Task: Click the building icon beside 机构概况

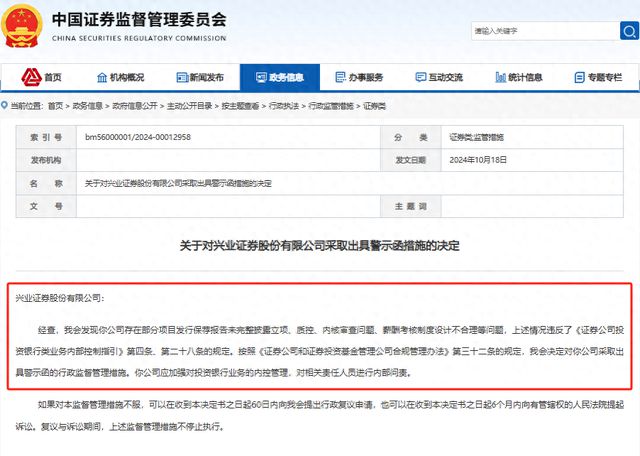Action: coord(102,77)
